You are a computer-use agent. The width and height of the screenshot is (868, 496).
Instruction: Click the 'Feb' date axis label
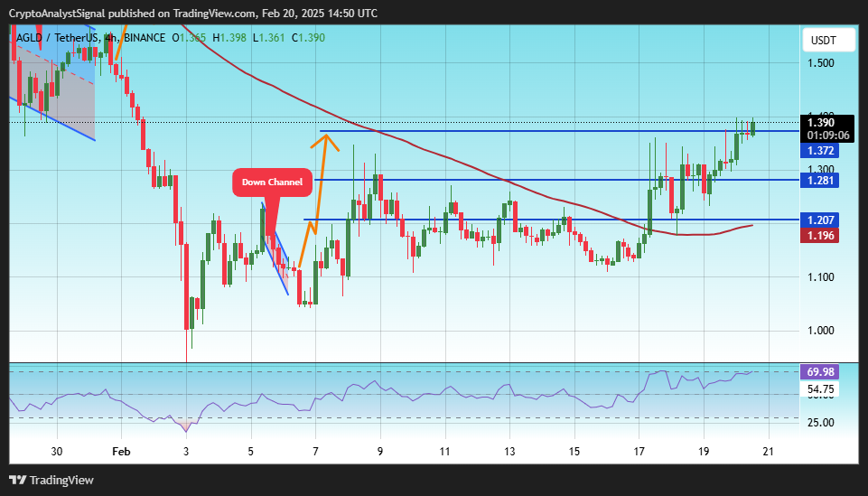point(121,452)
